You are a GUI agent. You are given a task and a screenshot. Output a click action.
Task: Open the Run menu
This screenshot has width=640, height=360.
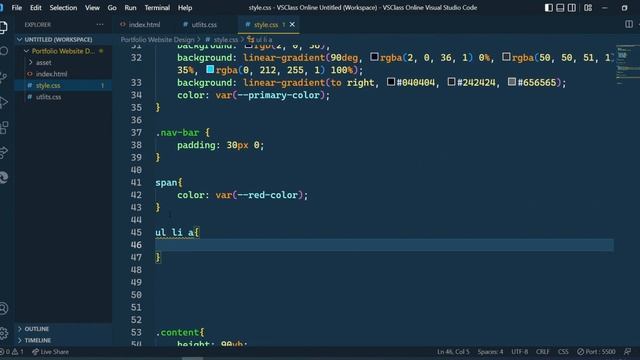click(x=130, y=8)
